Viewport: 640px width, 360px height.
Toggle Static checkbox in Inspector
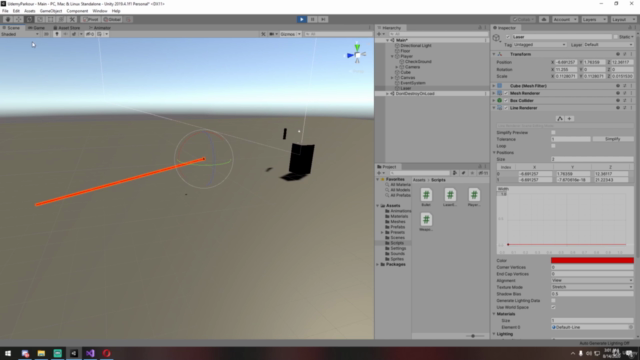coord(616,37)
